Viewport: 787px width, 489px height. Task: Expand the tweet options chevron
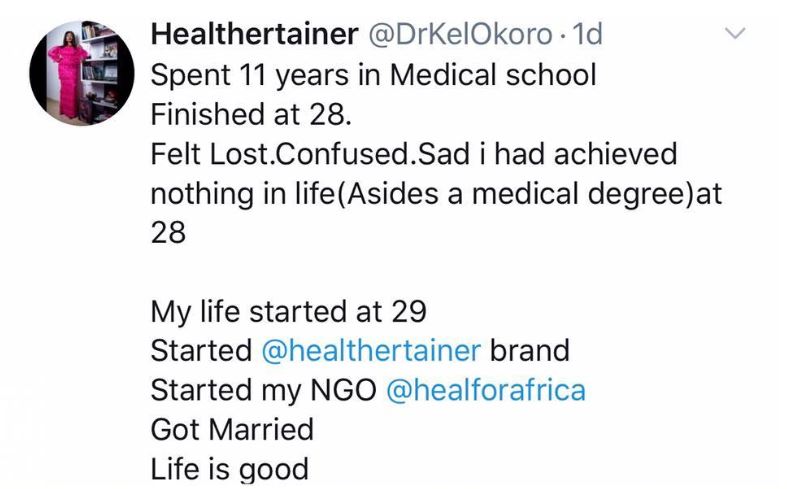point(735,35)
